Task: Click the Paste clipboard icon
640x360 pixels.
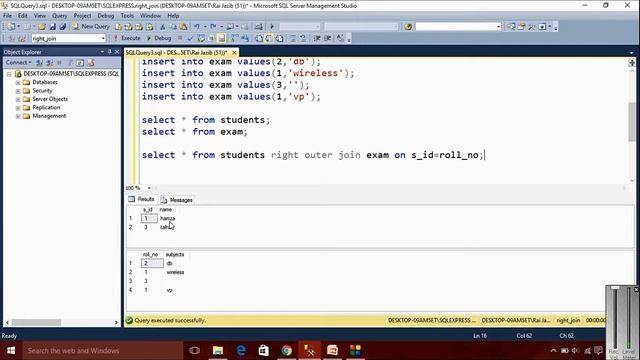Action: (184, 27)
